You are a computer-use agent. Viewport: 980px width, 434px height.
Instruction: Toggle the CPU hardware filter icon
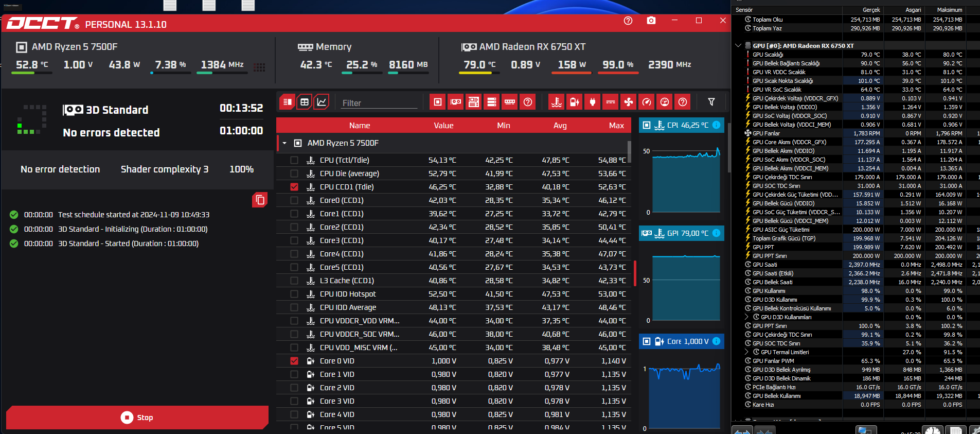pos(438,102)
